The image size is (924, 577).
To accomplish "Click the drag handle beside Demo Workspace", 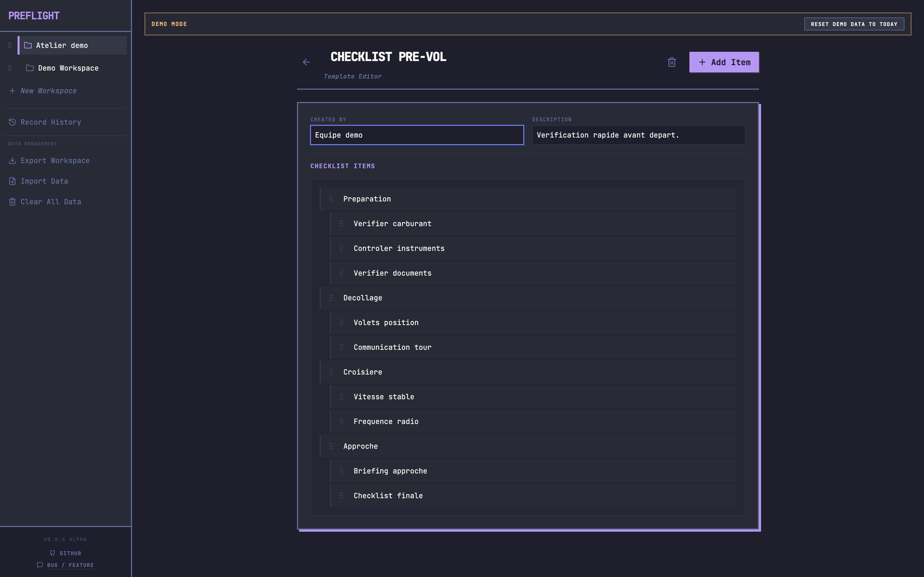I will (x=10, y=68).
